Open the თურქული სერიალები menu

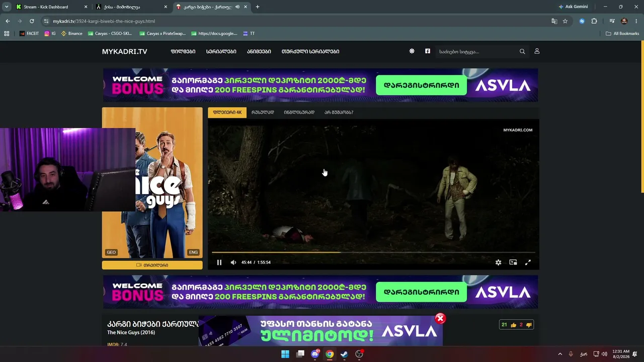(x=310, y=52)
